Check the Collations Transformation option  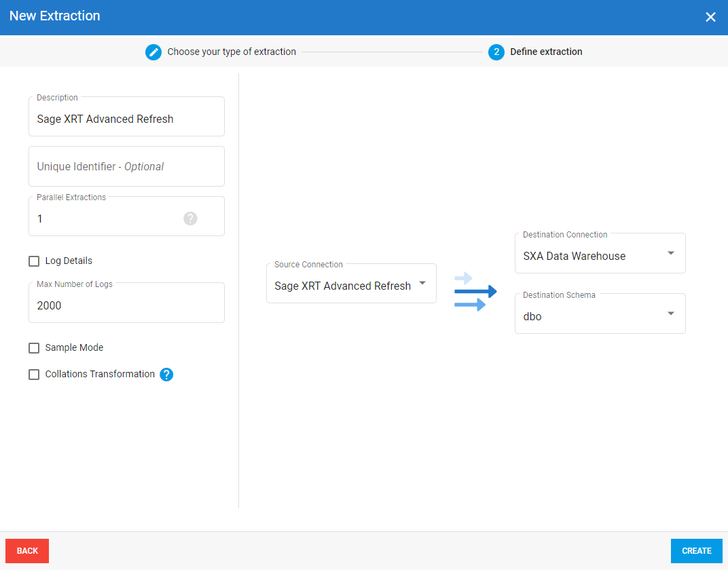coord(34,375)
